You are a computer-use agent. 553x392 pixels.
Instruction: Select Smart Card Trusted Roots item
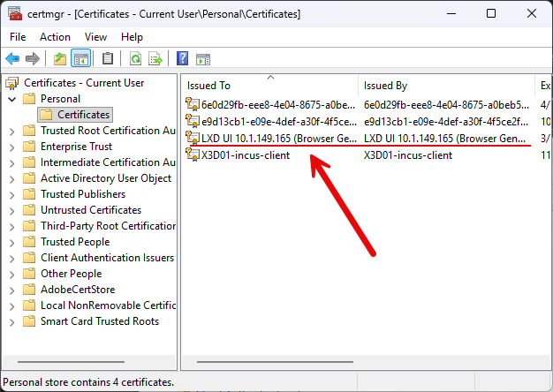100,321
